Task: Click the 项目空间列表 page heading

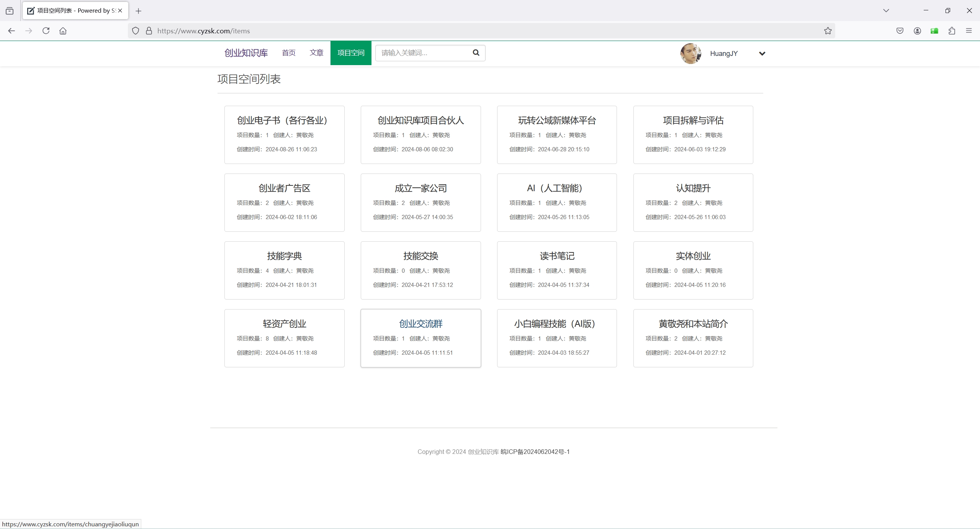Action: (249, 79)
